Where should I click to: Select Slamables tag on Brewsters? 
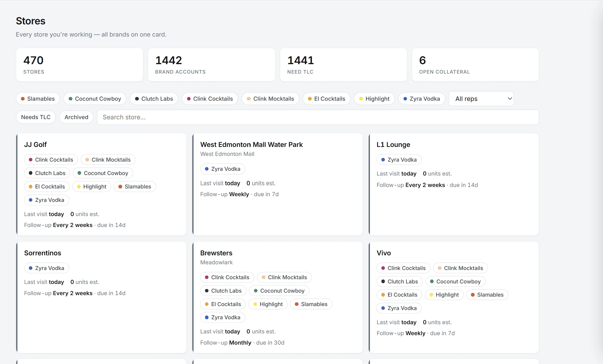coord(311,304)
